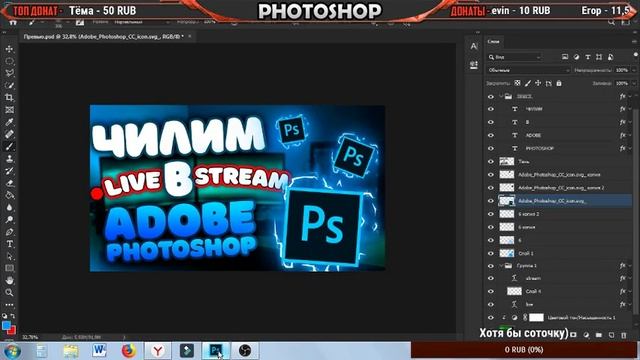Hide the Группа 1 group
Image resolution: width=640 pixels, height=360 pixels.
point(491,266)
